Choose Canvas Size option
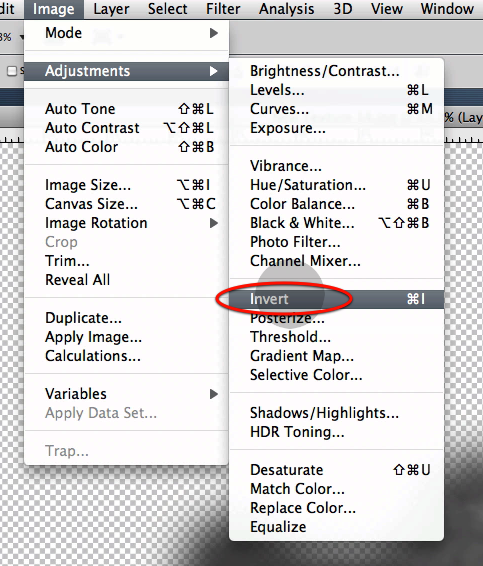 (x=126, y=204)
